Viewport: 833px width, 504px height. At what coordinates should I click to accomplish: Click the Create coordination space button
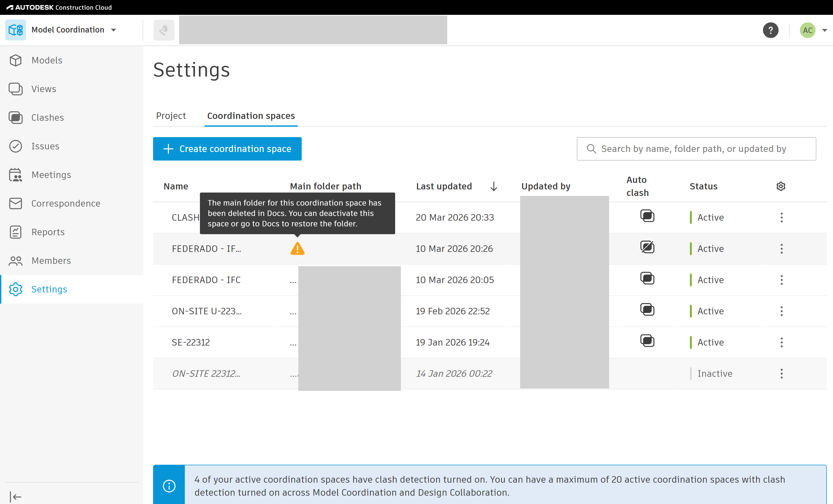click(227, 149)
